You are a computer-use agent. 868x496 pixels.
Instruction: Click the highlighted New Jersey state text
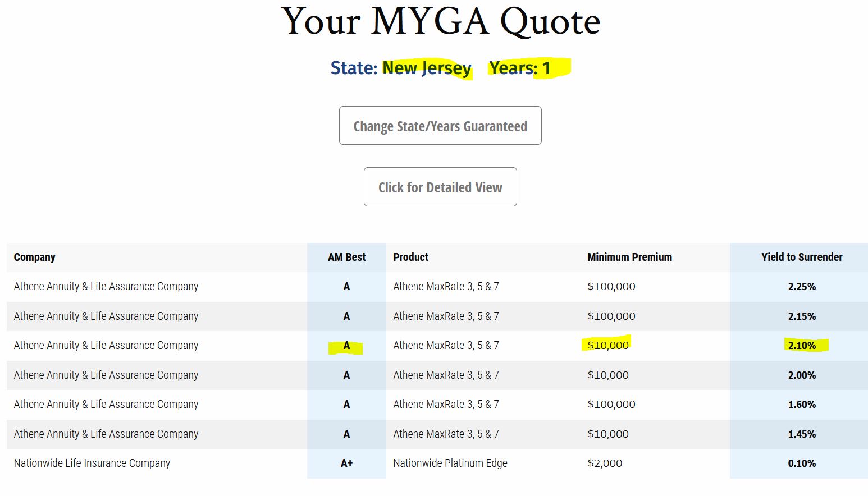[x=427, y=68]
